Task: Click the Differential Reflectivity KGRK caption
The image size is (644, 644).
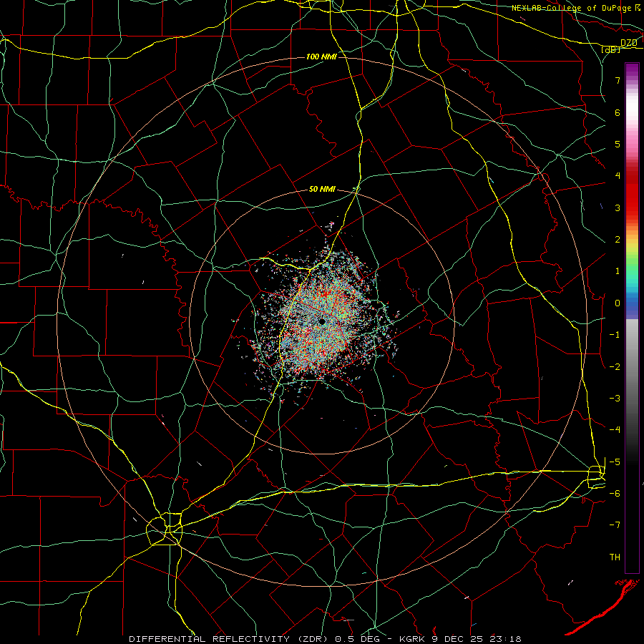Action: (326, 639)
